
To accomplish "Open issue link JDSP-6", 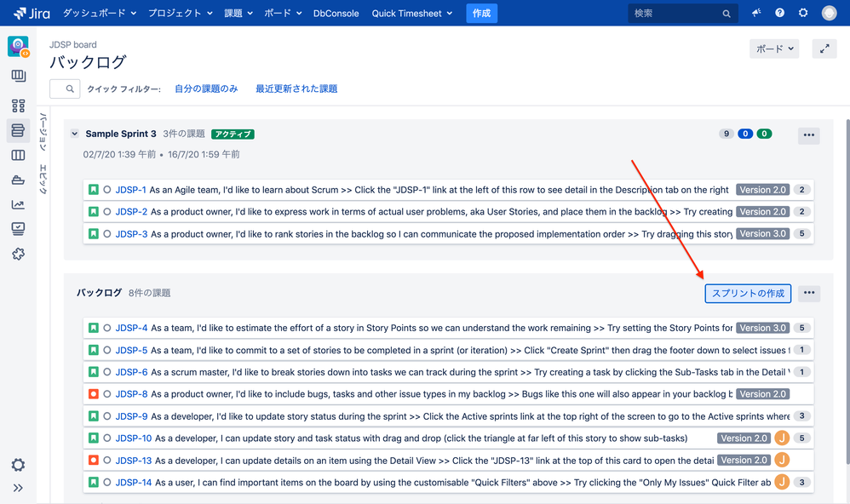I will pos(131,372).
